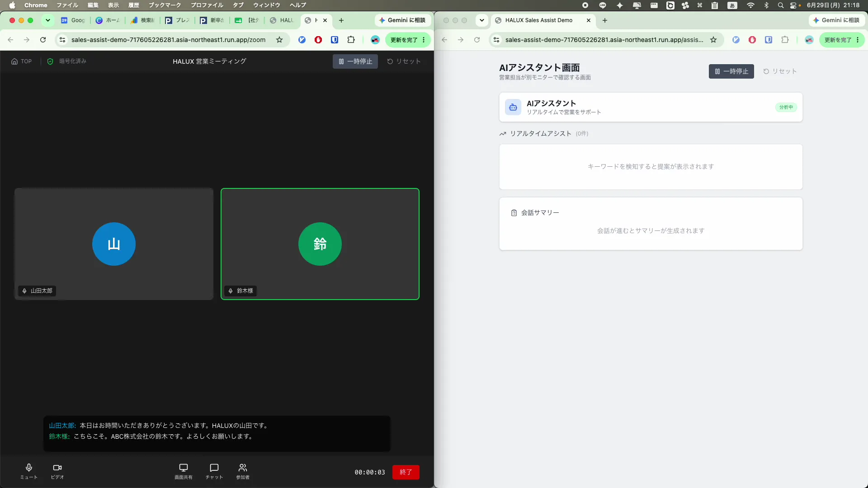Open new tab in left Chrome window
868x488 pixels.
pos(341,20)
